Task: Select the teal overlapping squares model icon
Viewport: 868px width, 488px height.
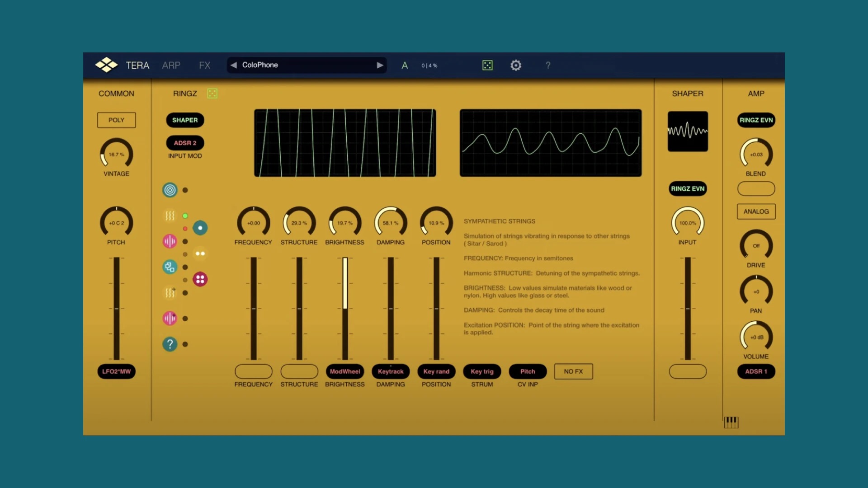Action: (170, 267)
